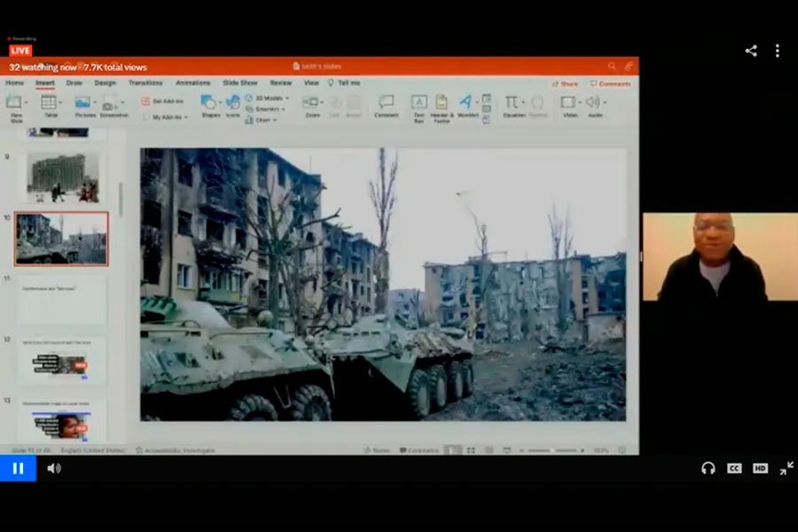Click the headphones audio-only icon
The height and width of the screenshot is (532, 798).
click(708, 468)
